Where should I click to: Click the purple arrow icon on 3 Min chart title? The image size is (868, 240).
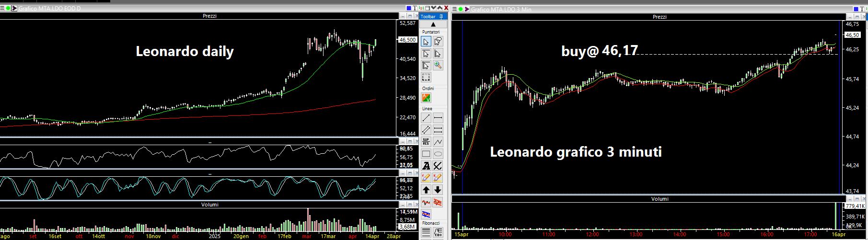pyautogui.click(x=467, y=9)
